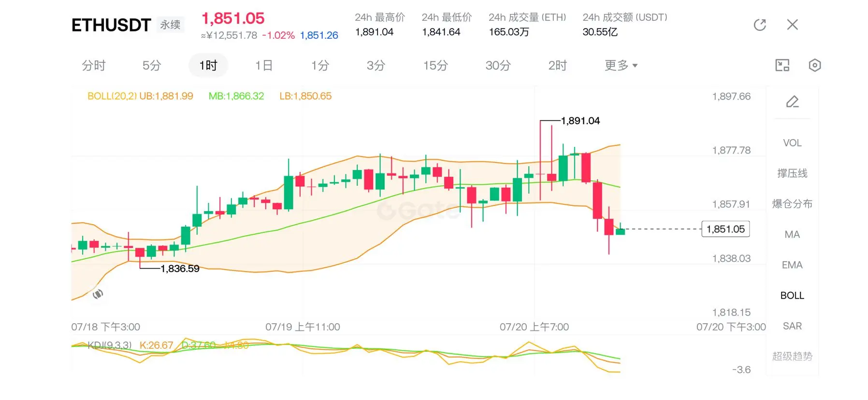Click the current price 1,851.05 in header
The height and width of the screenshot is (400, 868).
233,18
